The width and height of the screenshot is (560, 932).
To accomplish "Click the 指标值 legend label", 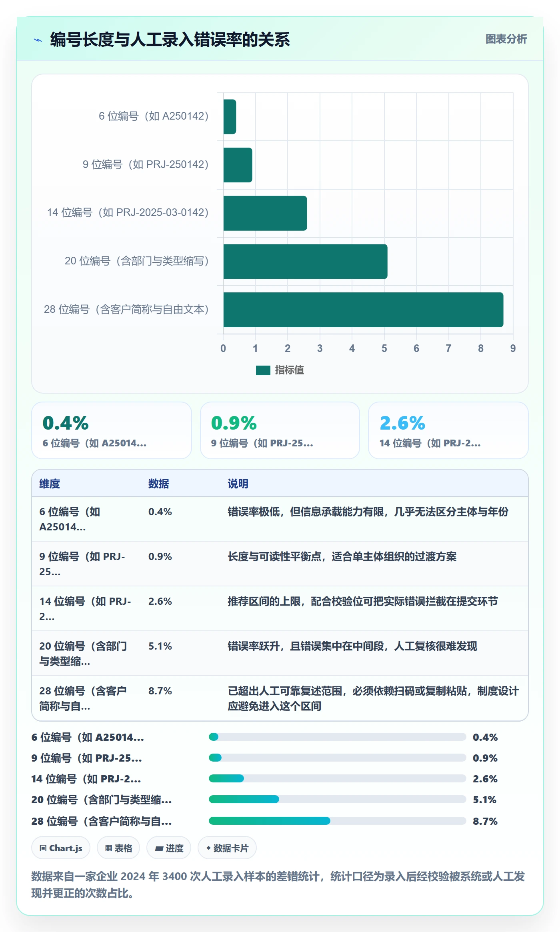I will 289,370.
